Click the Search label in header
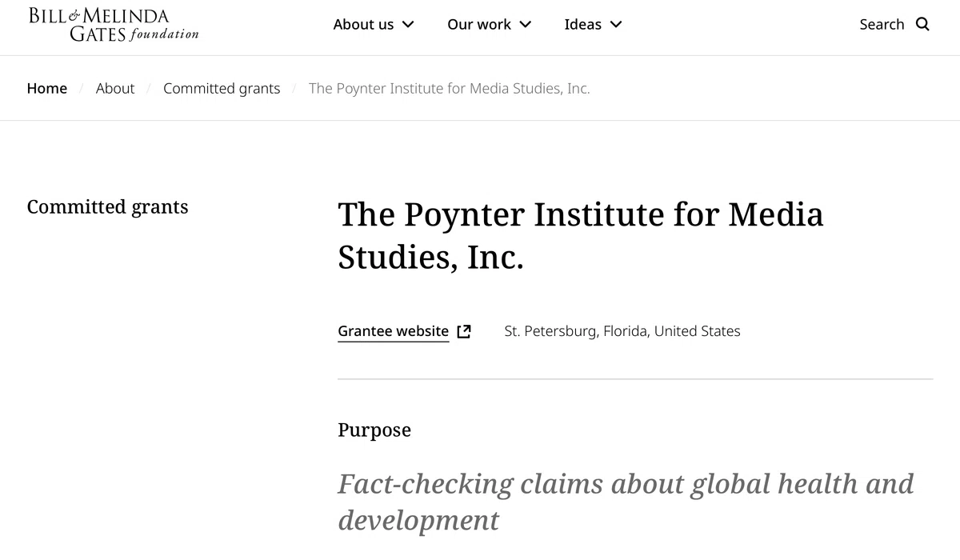Viewport: 960px width, 560px height. coord(882,25)
